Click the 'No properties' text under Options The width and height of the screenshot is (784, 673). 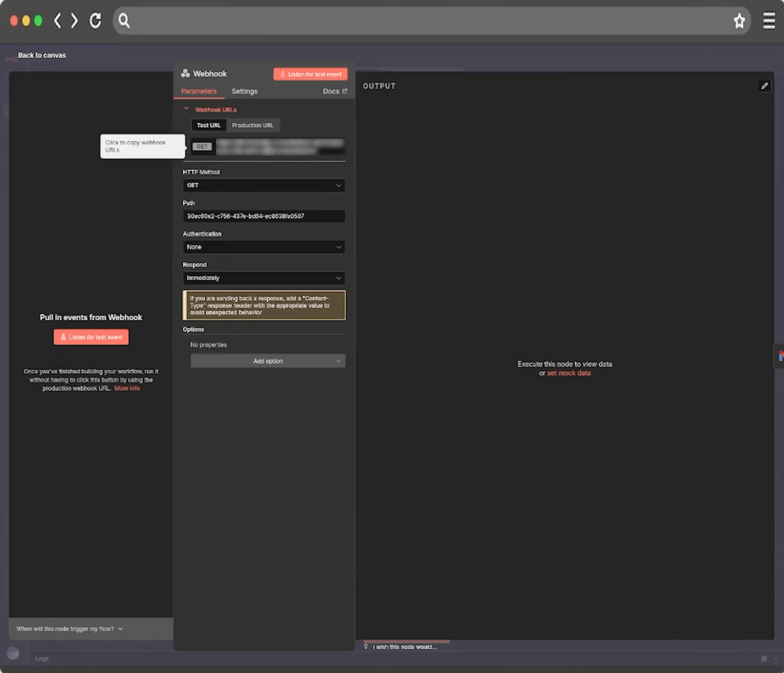208,345
